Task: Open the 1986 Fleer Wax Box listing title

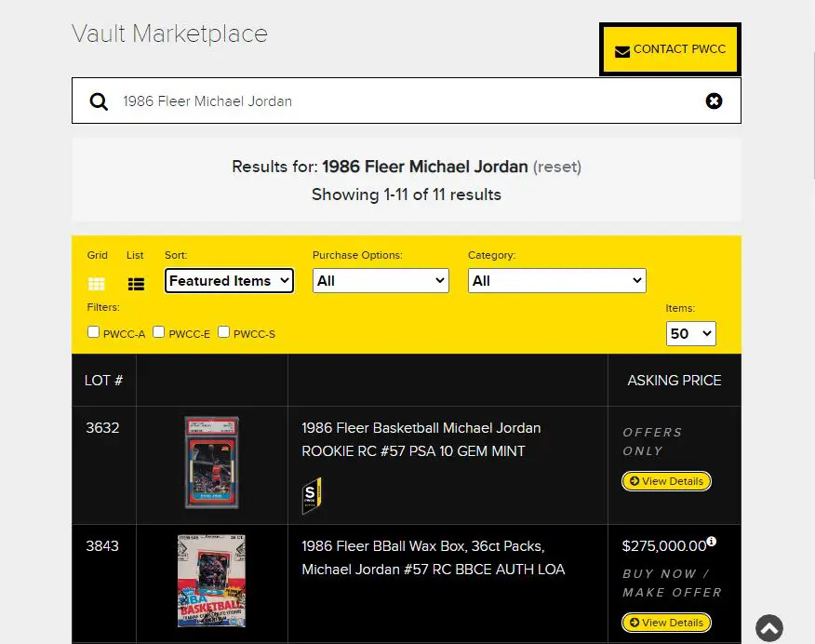Action: [x=433, y=557]
